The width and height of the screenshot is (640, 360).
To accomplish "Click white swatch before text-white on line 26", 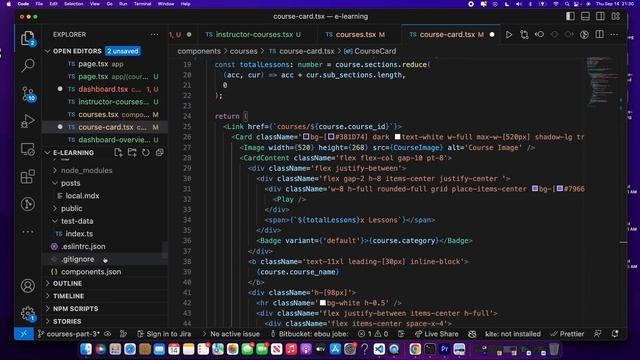I will (x=398, y=137).
